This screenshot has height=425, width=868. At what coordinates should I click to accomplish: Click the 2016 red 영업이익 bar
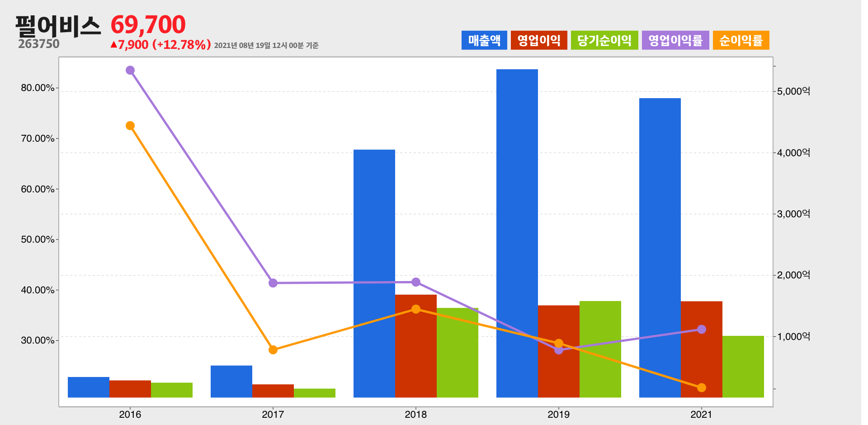130,389
